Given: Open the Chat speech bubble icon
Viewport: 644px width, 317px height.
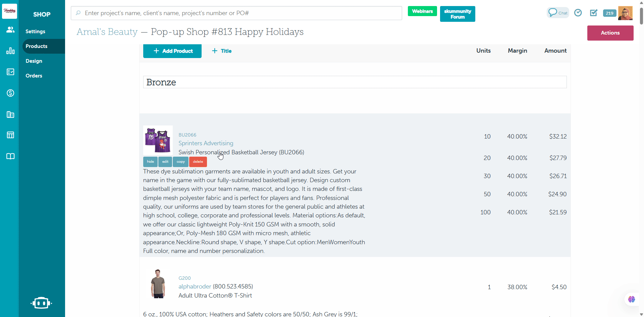Looking at the screenshot, I should (x=557, y=13).
